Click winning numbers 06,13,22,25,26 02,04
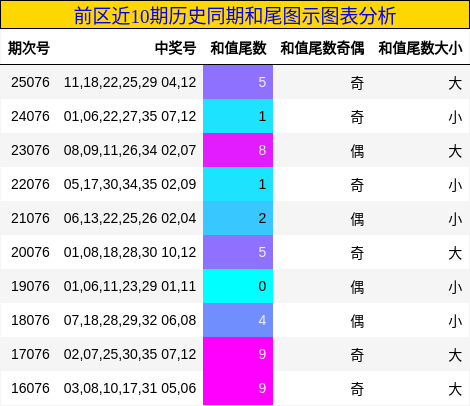 (x=130, y=218)
